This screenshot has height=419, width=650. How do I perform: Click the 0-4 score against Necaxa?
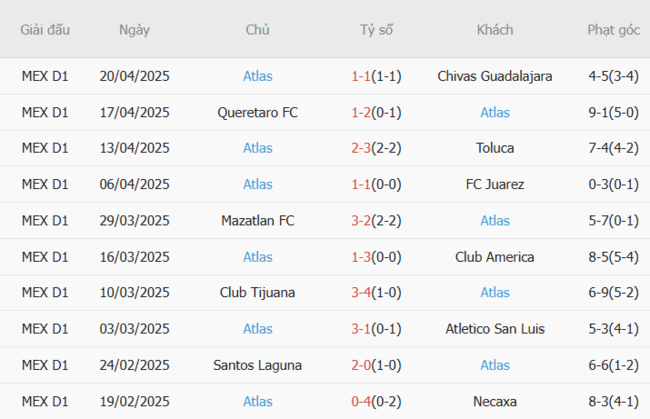click(362, 401)
